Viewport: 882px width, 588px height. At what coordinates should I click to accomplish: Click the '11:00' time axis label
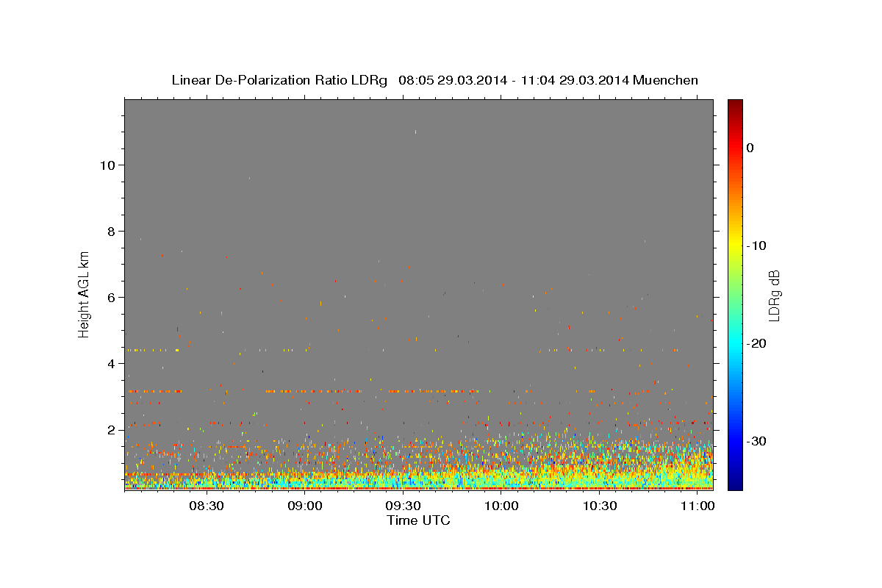(698, 506)
